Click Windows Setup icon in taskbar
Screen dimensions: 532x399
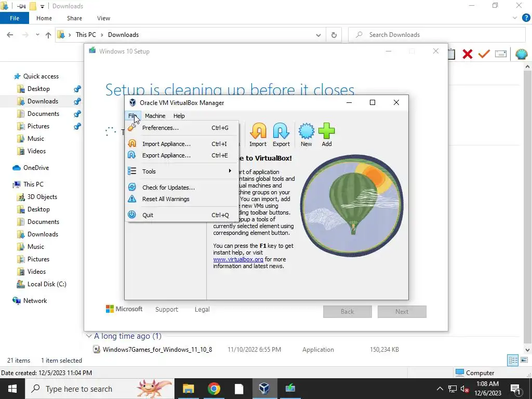point(290,389)
